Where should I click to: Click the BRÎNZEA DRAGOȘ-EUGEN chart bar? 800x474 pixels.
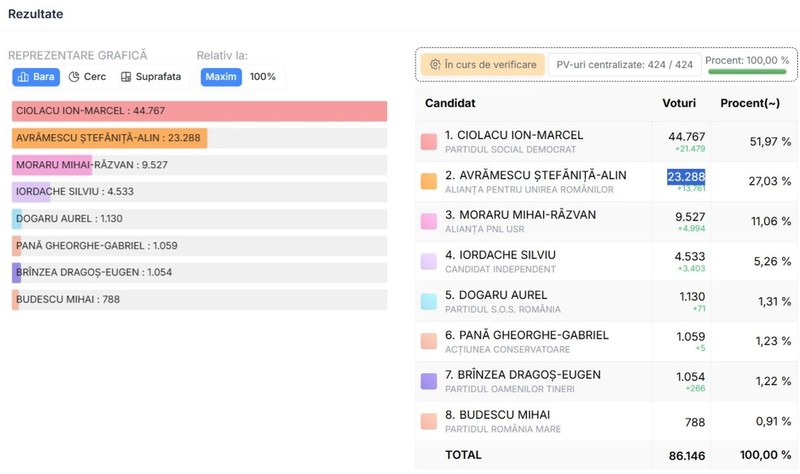tap(16, 272)
